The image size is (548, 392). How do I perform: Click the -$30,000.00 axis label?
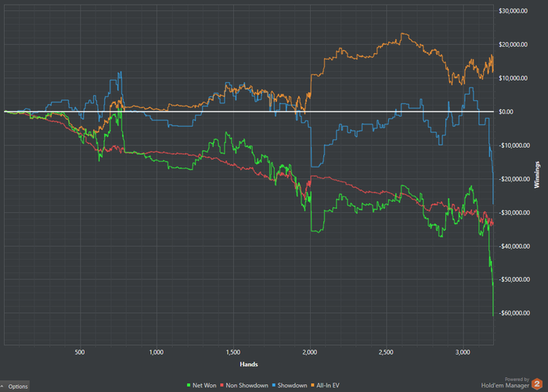pos(514,212)
